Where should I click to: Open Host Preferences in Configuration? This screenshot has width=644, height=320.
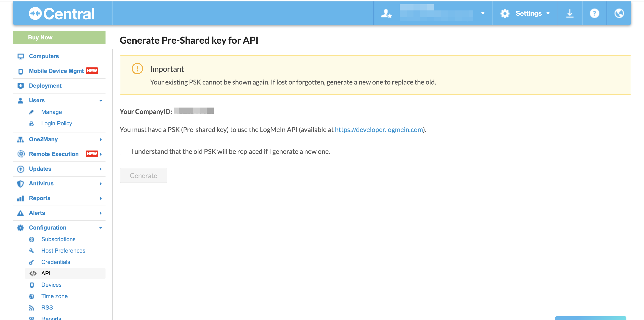(x=63, y=250)
